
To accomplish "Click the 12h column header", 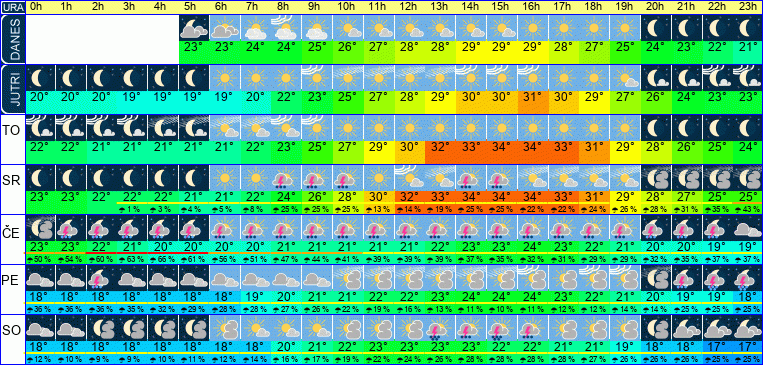I will 408,7.
